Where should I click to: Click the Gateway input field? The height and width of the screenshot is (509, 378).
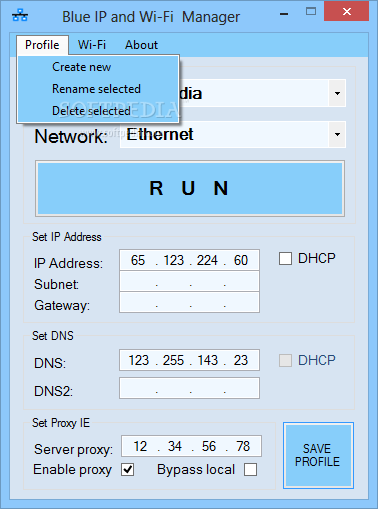pyautogui.click(x=189, y=302)
